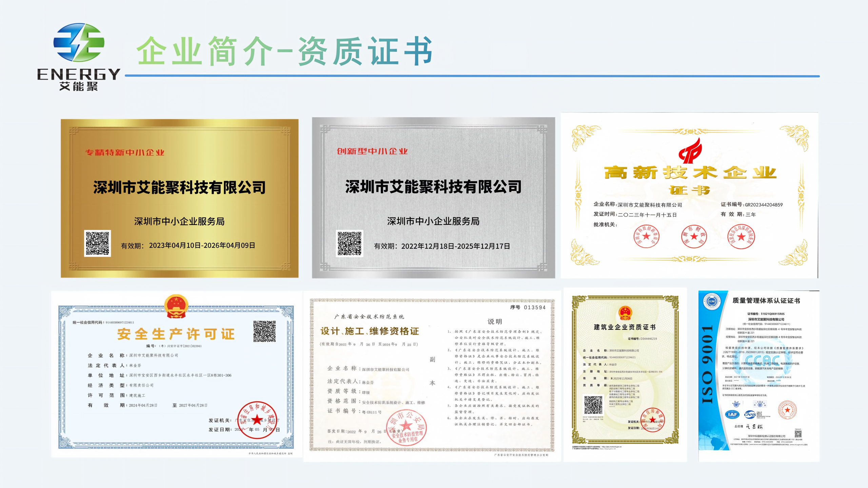Click the IAF logo on ISO certificate
Viewport: 868px width, 488px height.
pos(732,414)
